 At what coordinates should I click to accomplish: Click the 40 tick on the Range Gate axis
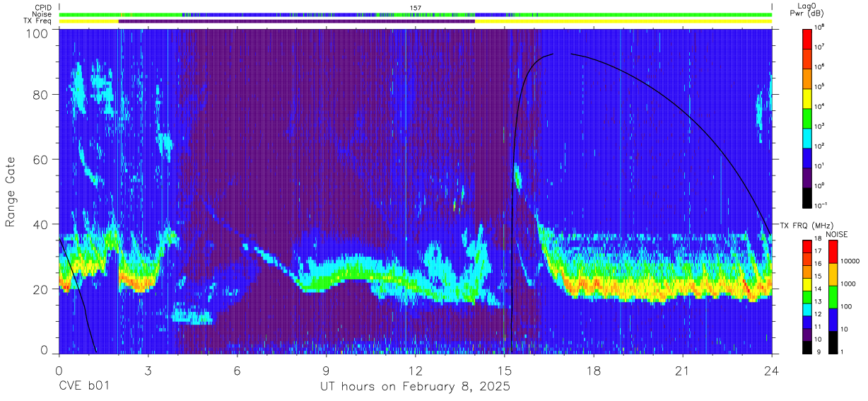(42, 224)
